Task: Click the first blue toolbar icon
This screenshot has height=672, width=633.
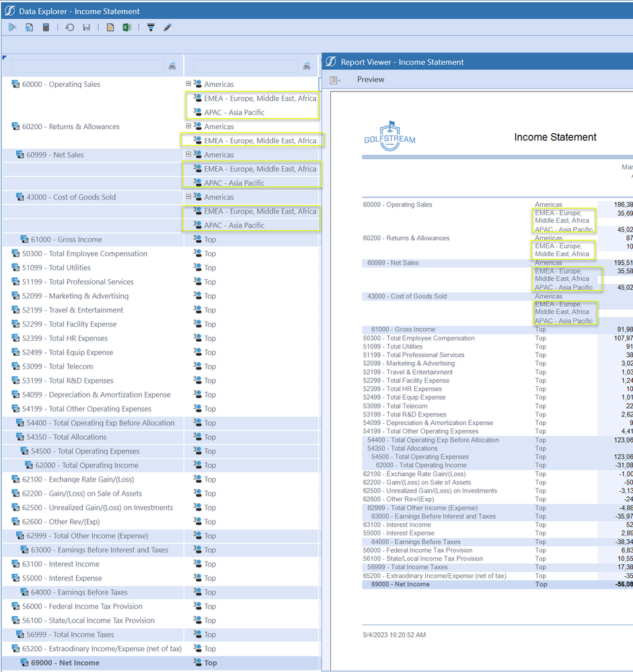Action: tap(12, 28)
